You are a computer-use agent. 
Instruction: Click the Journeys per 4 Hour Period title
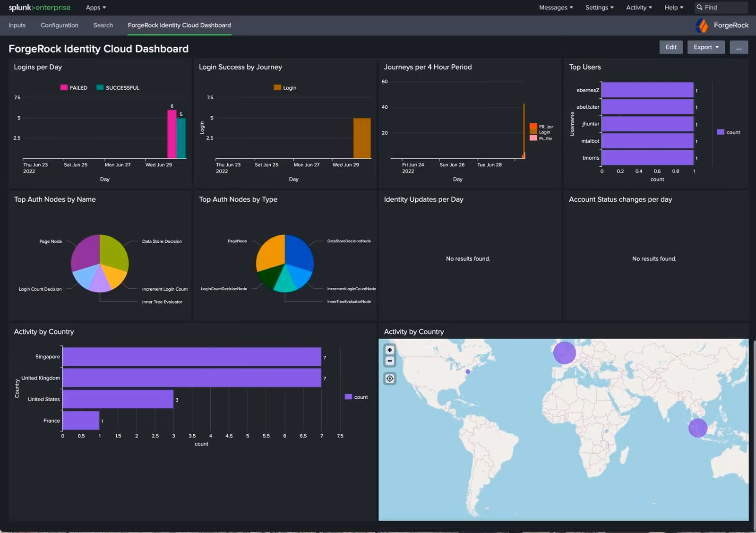pos(428,67)
